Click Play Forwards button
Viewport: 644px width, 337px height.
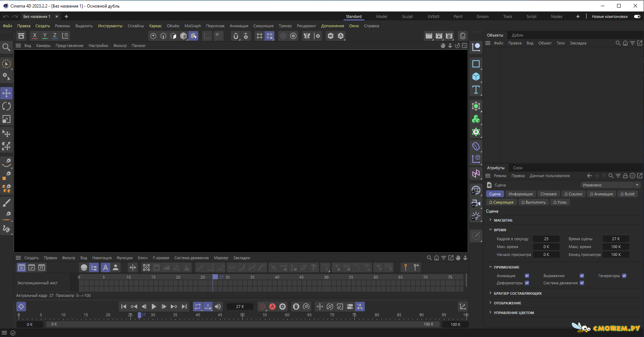(154, 307)
